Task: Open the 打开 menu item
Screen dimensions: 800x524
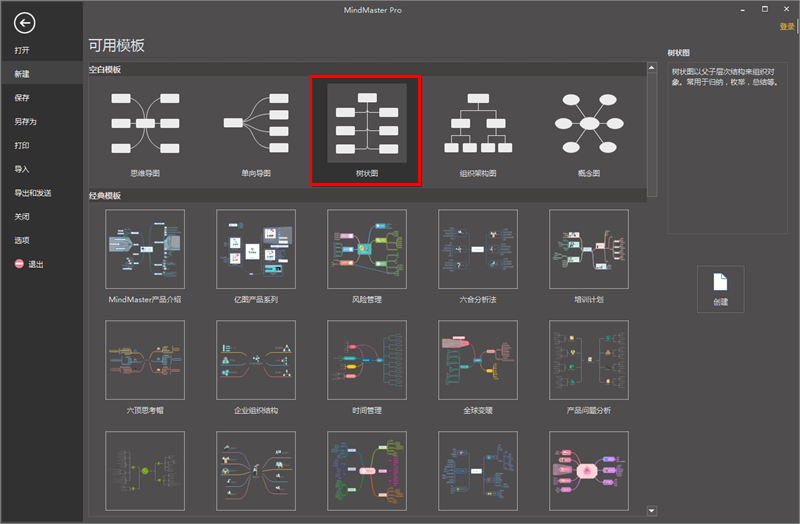Action: coord(22,50)
